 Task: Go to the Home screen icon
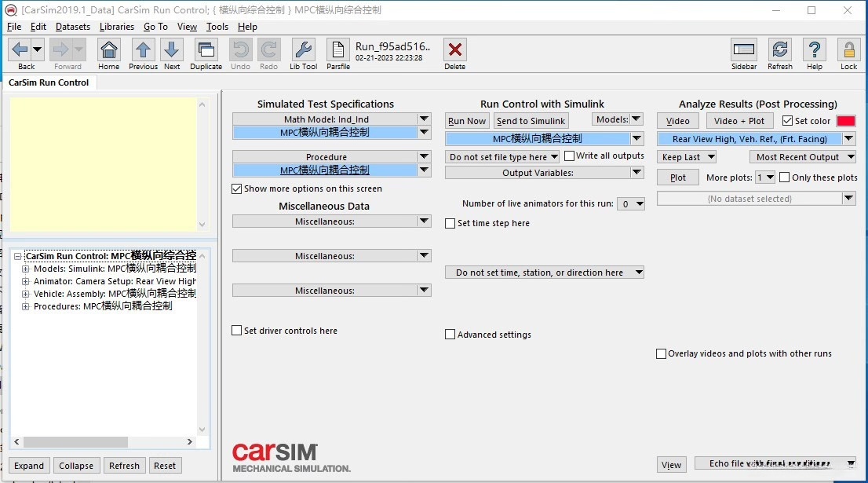pos(108,49)
